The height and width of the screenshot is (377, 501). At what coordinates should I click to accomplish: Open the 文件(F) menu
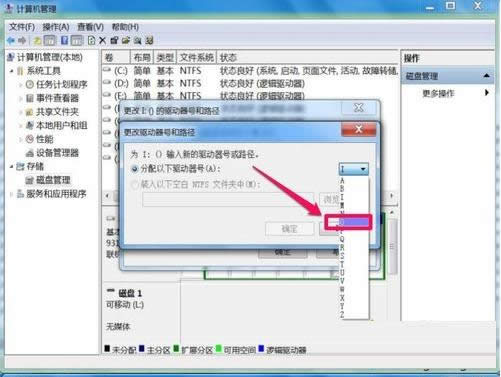click(22, 27)
